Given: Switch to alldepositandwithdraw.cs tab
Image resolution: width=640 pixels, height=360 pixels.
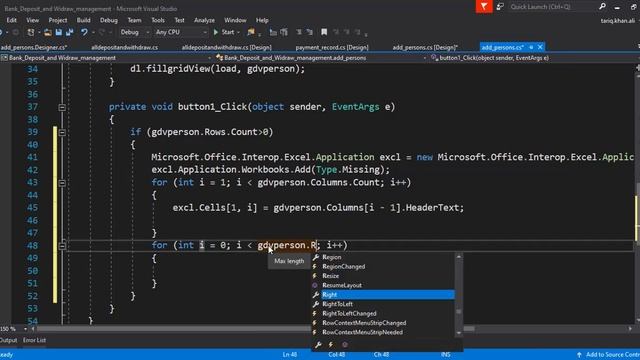Looking at the screenshot, I should click(124, 47).
